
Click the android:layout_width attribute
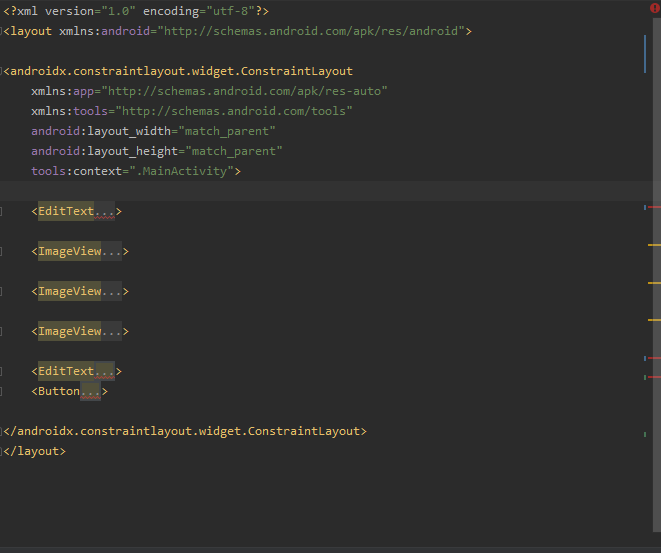point(101,131)
